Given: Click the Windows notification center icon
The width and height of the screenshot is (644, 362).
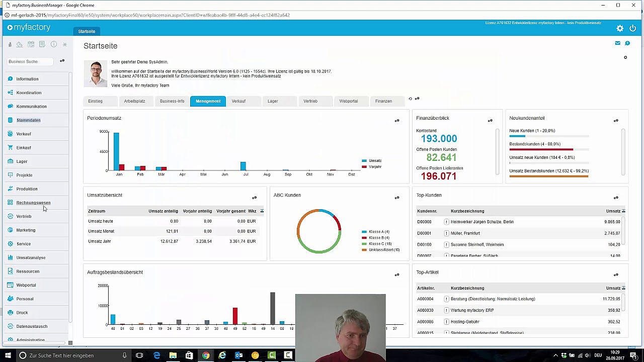Looking at the screenshot, I should coord(633,355).
